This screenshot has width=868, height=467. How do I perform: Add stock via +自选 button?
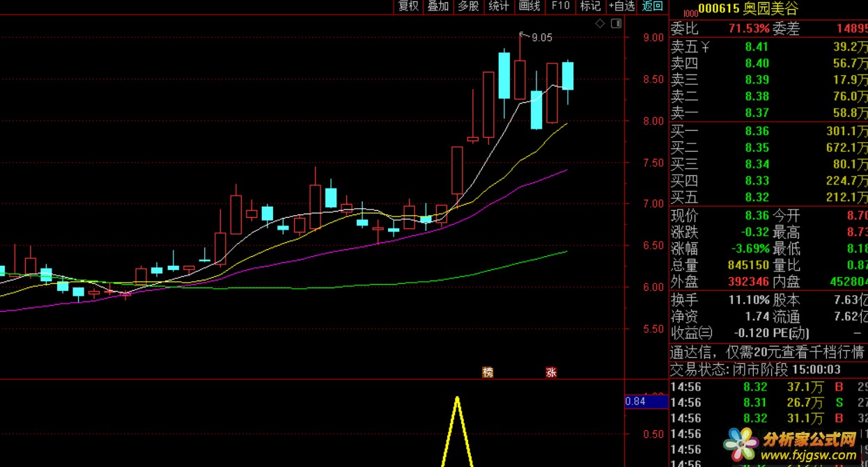(621, 6)
